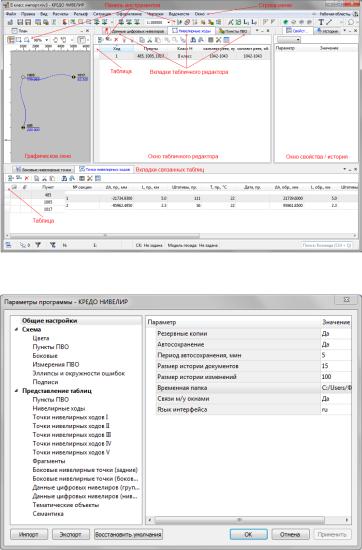Click Восстановить умолчания button
The image size is (362, 550).
(128, 535)
